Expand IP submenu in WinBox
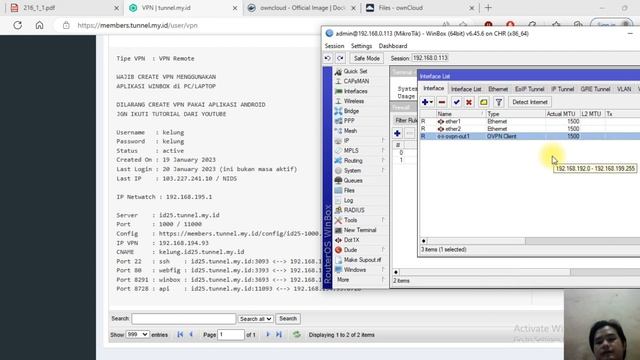Image resolution: width=640 pixels, height=360 pixels. coord(359,141)
